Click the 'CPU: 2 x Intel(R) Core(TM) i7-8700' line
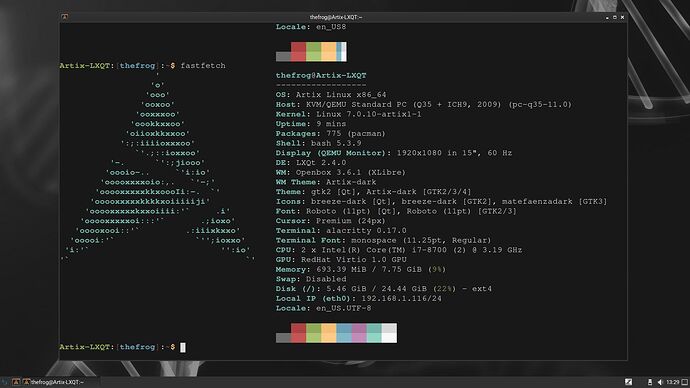 399,249
